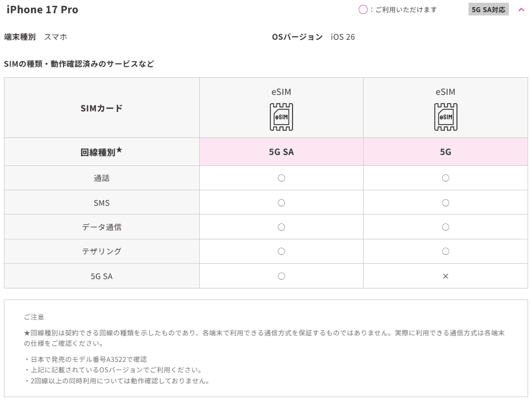Click the 5G SA対応 badge

pyautogui.click(x=488, y=10)
